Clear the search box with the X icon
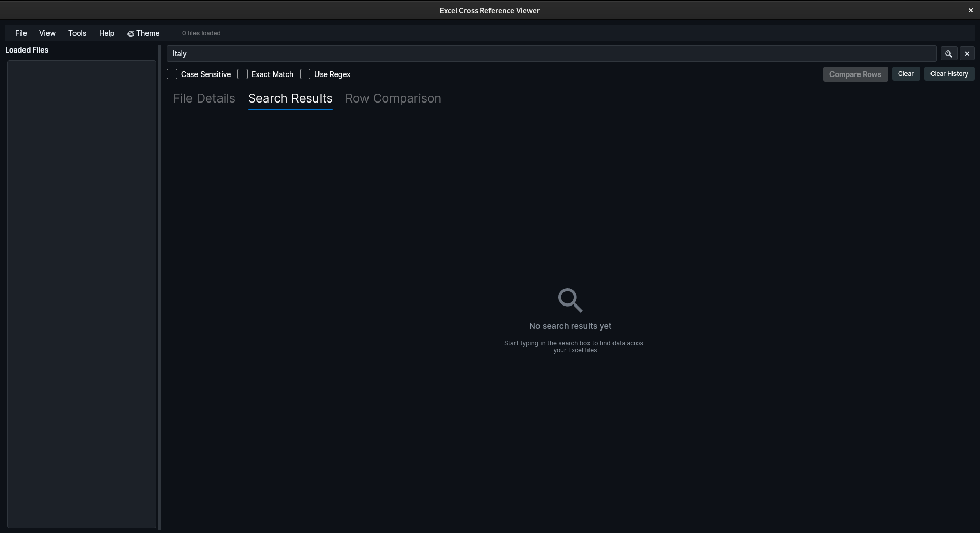The width and height of the screenshot is (980, 533). (967, 54)
